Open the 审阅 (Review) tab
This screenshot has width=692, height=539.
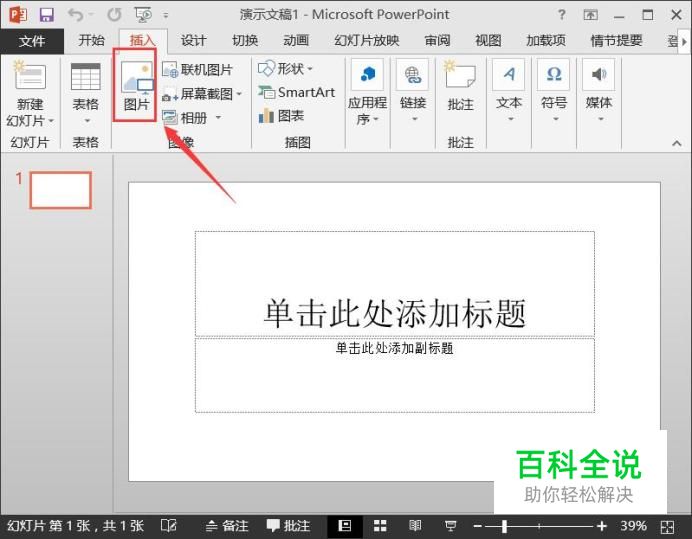437,41
